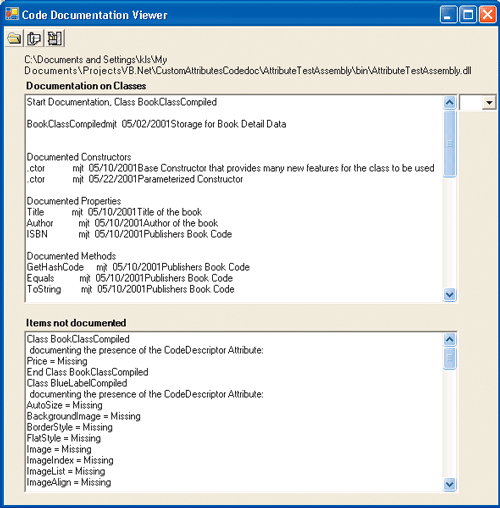This screenshot has height=508, width=500.
Task: Click the down arrow of Items not documented scrollbar
Action: tap(450, 484)
